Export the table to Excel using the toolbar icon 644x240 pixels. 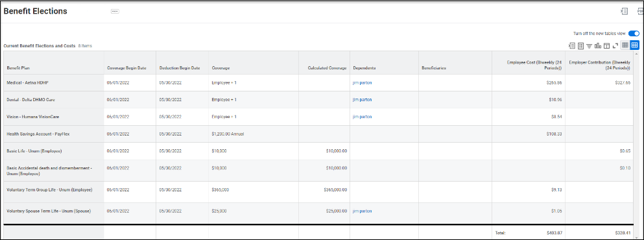[572, 45]
